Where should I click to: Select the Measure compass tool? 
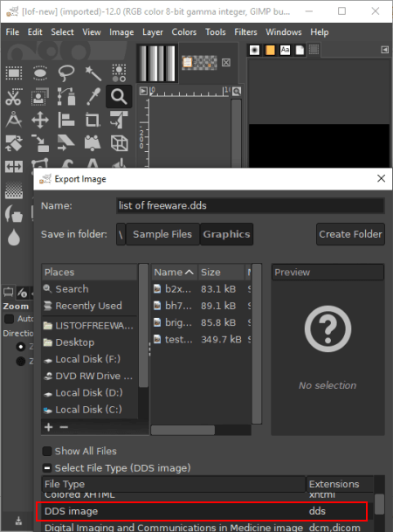click(14, 120)
